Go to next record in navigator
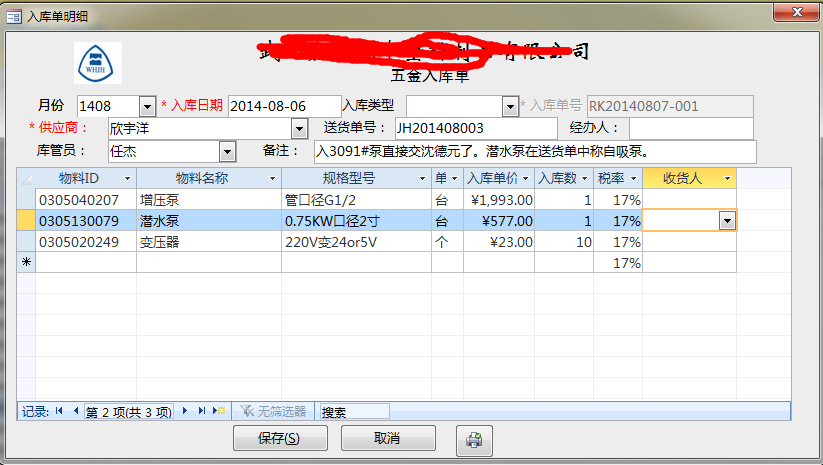 186,411
